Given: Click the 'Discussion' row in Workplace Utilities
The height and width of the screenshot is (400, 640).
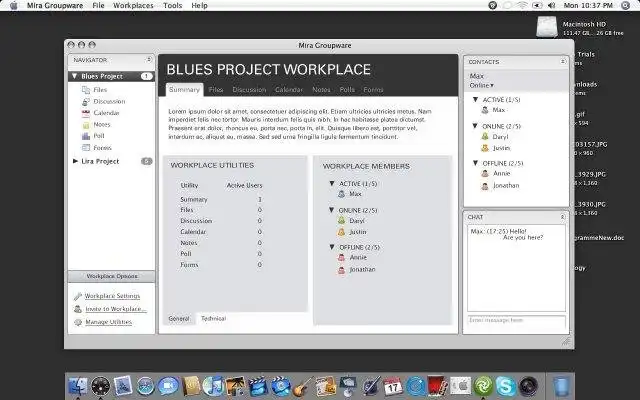Looking at the screenshot, I should (x=221, y=221).
